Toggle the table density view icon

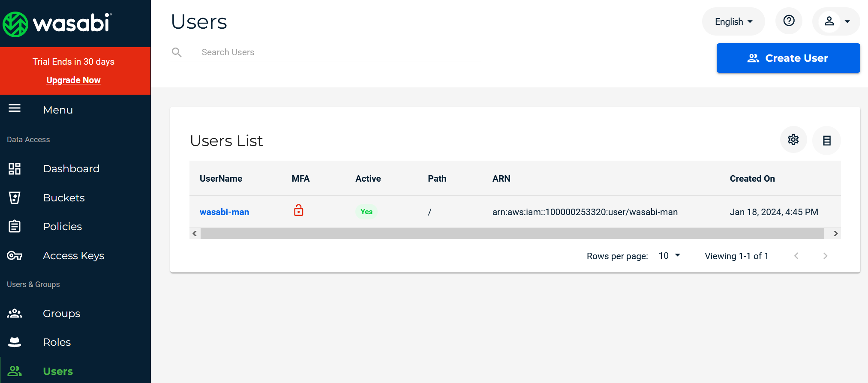(x=826, y=140)
